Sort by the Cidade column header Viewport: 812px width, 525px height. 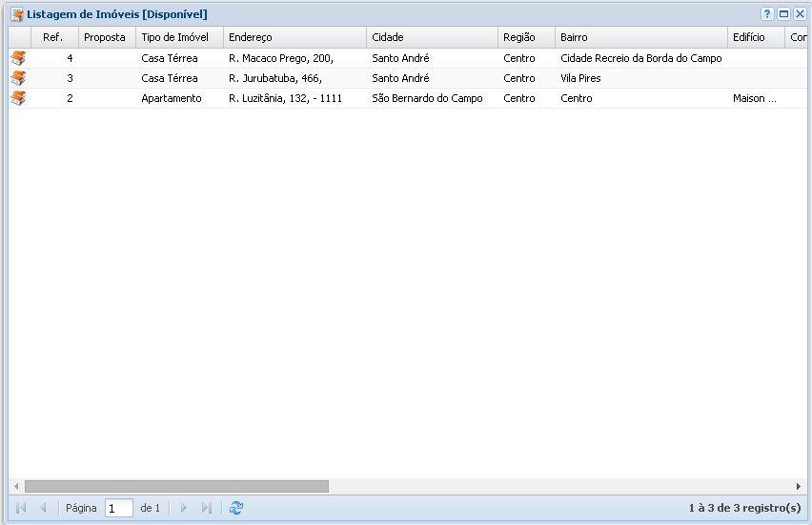pos(388,37)
